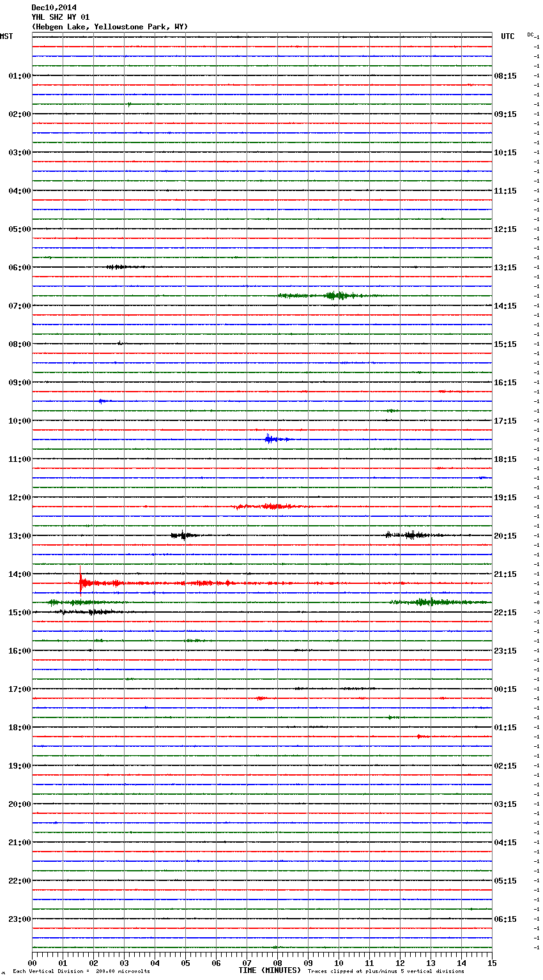This screenshot has width=543, height=980.
Task: Click the 10:15 UTC time label
Action: point(505,153)
